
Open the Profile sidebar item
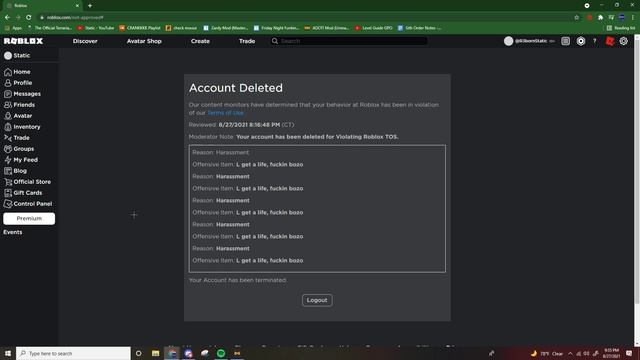tap(18, 83)
